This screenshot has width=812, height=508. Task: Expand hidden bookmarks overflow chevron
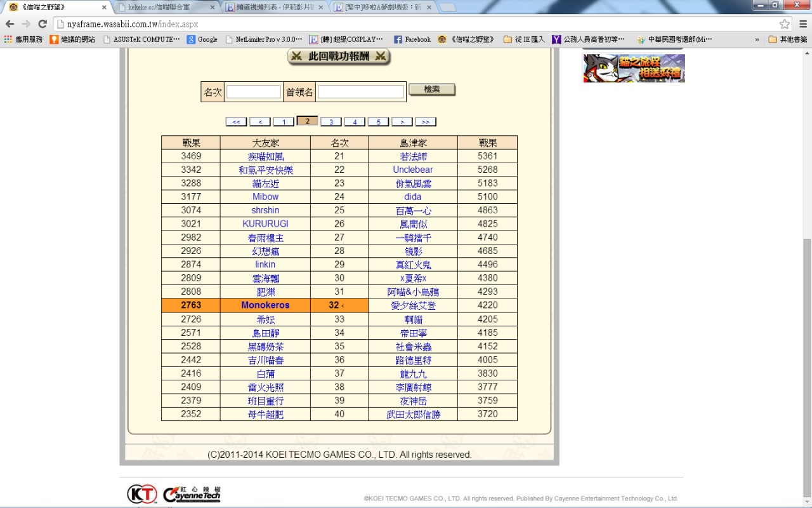[x=757, y=39]
